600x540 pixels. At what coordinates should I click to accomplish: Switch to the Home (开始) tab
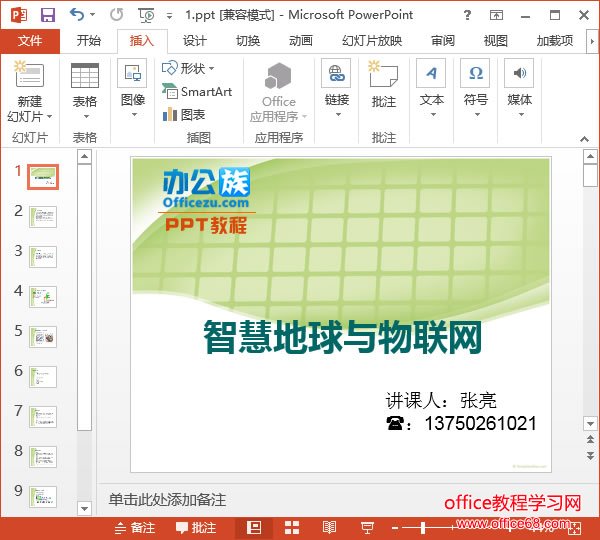click(88, 41)
